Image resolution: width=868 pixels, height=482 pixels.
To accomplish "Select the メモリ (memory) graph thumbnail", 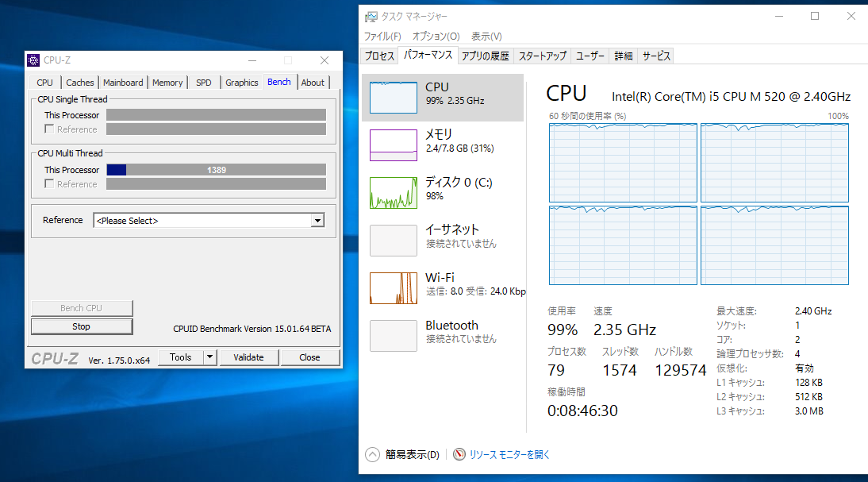I will (393, 145).
